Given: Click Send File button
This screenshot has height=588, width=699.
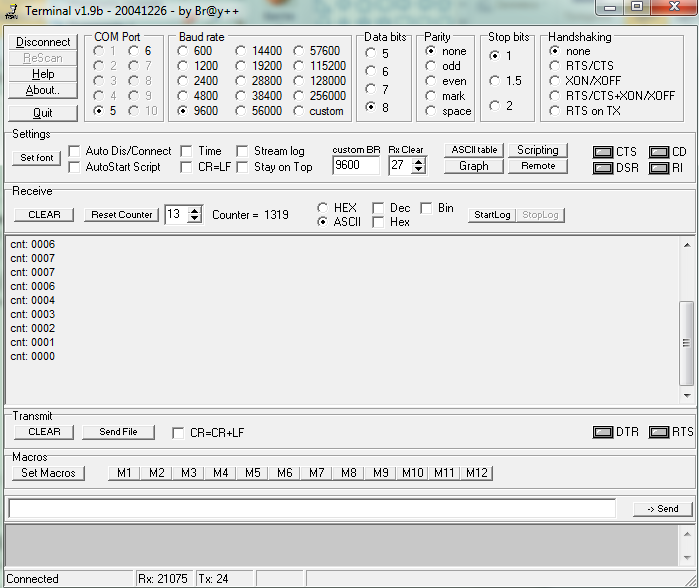Looking at the screenshot, I should coord(118,432).
